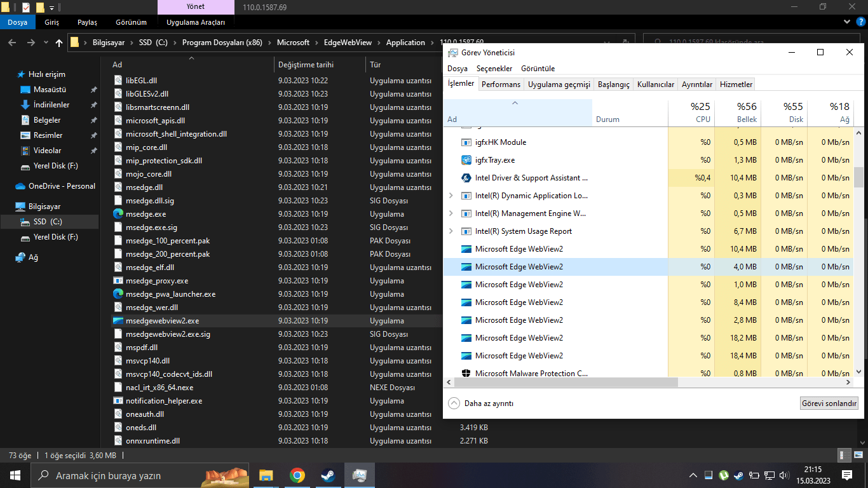Select the Intel Driver & Support Assistant process icon
The image size is (868, 488).
pyautogui.click(x=466, y=178)
